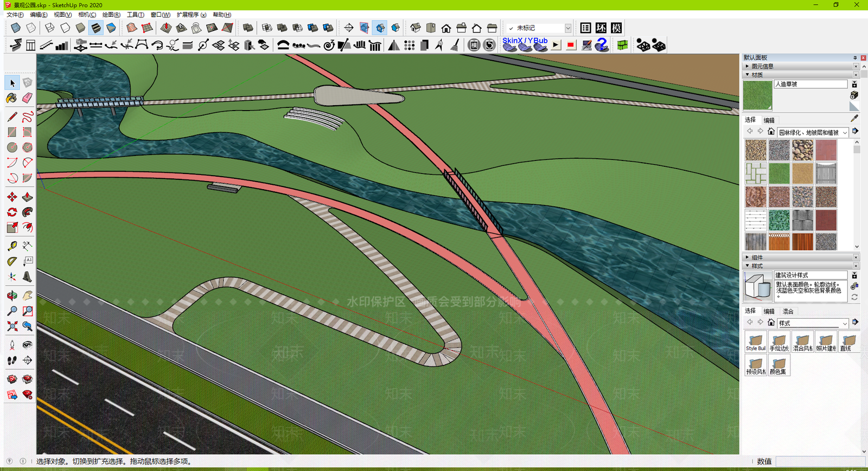868x471 pixels.
Task: Choose the Protractor tool
Action: pyautogui.click(x=12, y=261)
